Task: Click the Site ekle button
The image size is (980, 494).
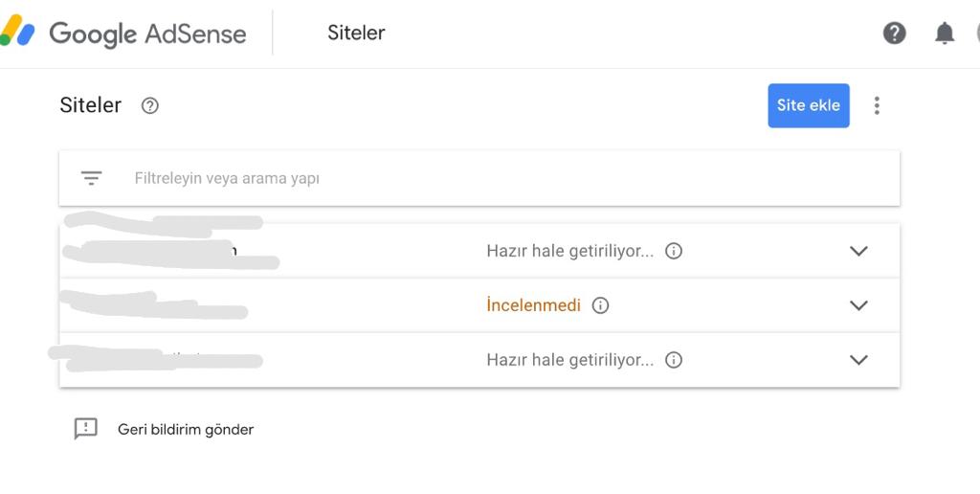Action: [x=808, y=105]
